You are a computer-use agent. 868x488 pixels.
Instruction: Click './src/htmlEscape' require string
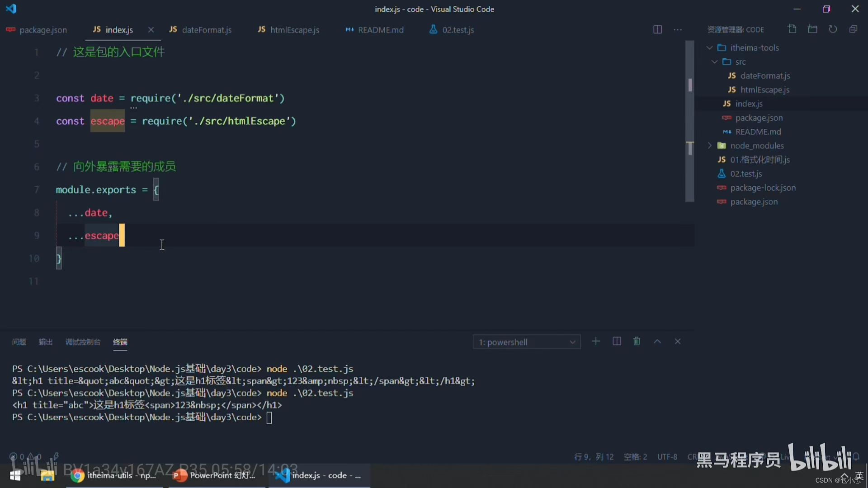coord(240,121)
